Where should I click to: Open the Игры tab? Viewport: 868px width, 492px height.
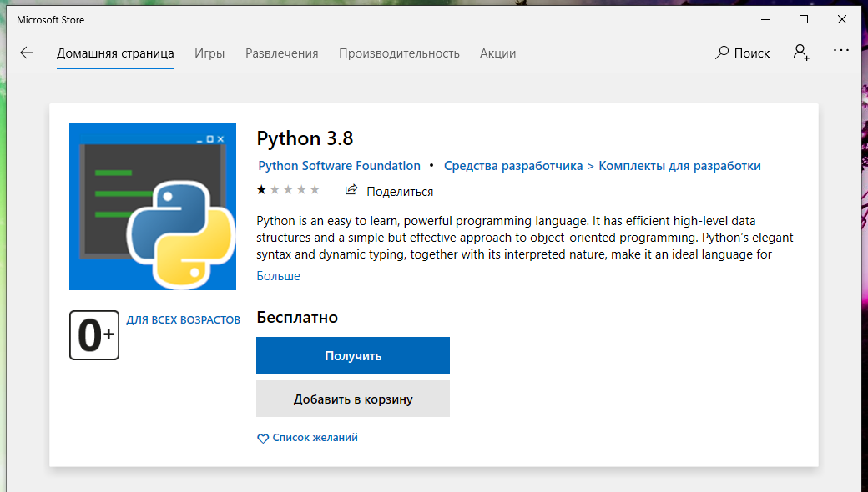pos(209,53)
